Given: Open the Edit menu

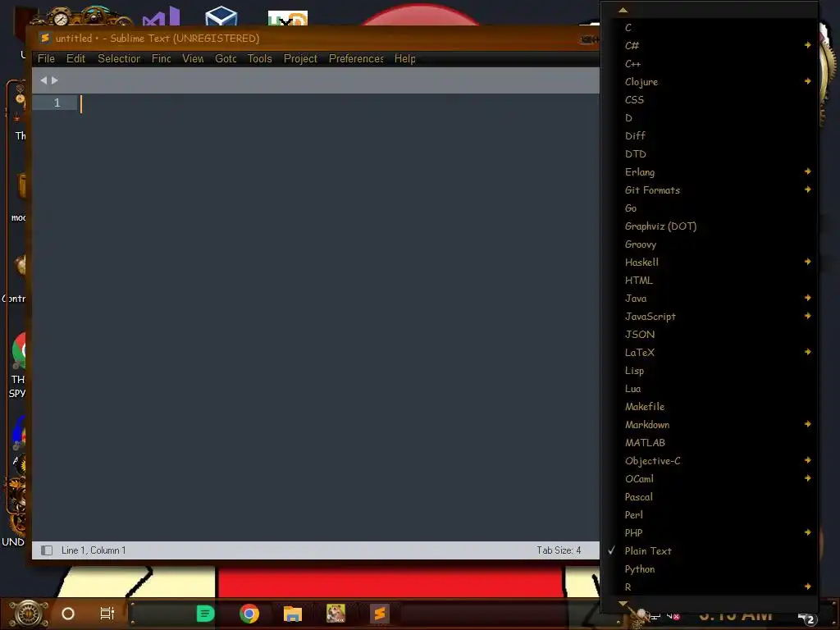Looking at the screenshot, I should [x=75, y=58].
